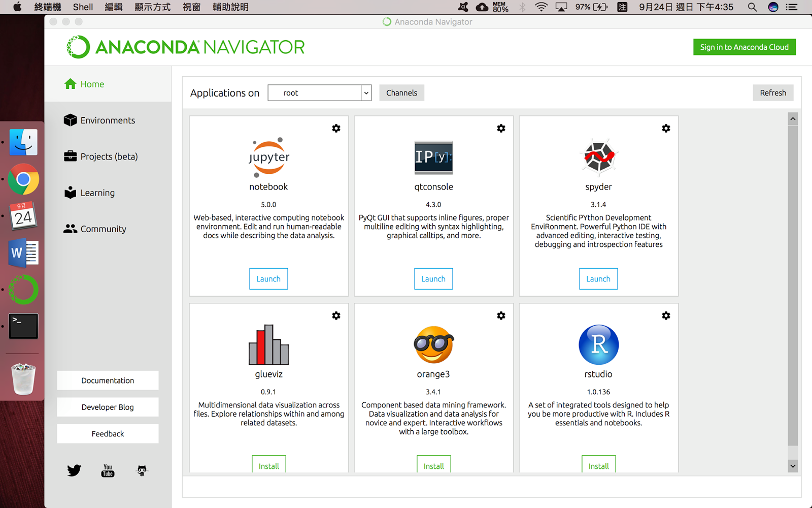Screen dimensions: 812x508
Task: Click the Refresh button
Action: (773, 93)
